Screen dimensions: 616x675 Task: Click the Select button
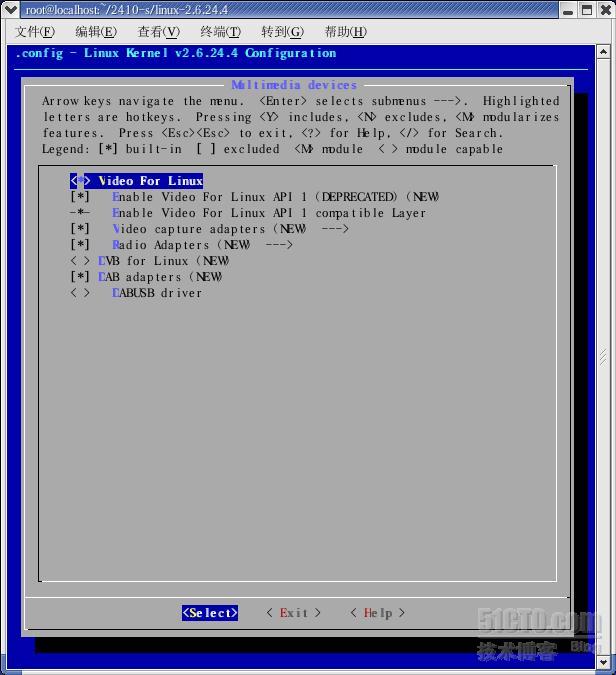point(210,613)
